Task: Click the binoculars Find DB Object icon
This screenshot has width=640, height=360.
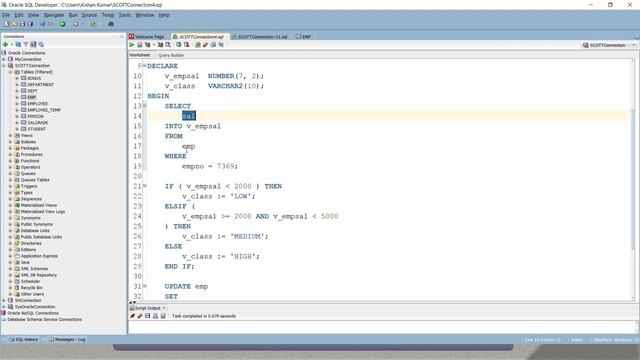Action: 111,24
